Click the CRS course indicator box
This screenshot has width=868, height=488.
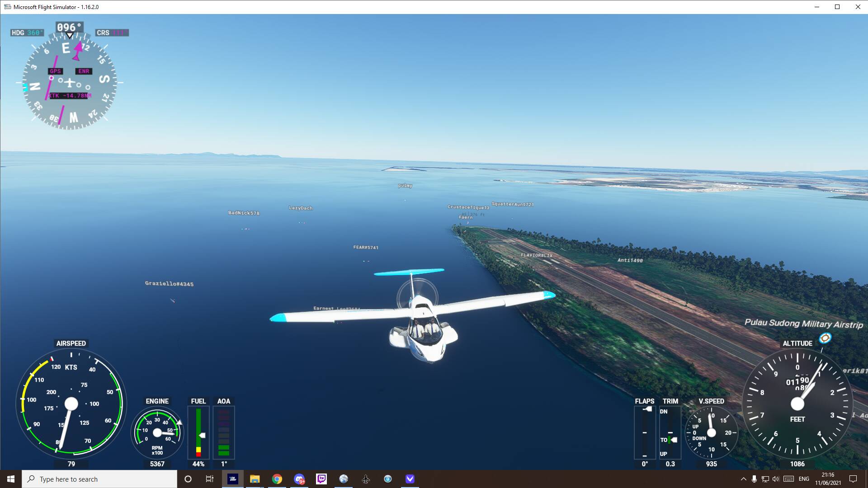tap(112, 33)
